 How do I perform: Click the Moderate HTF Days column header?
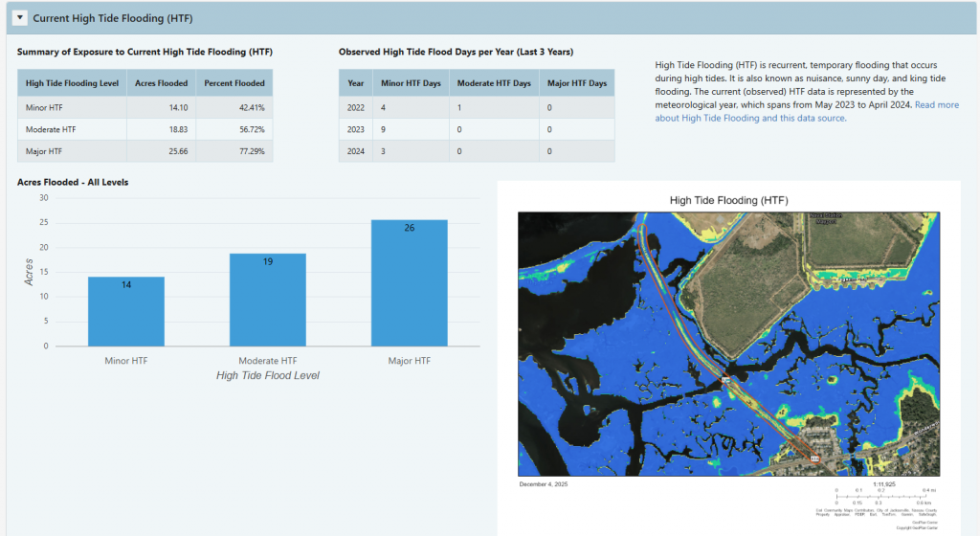tap(494, 83)
